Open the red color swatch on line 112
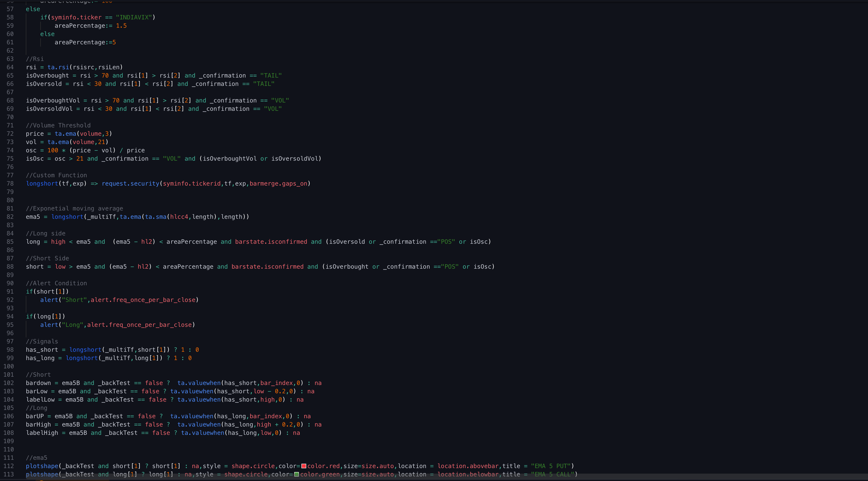 (x=304, y=466)
